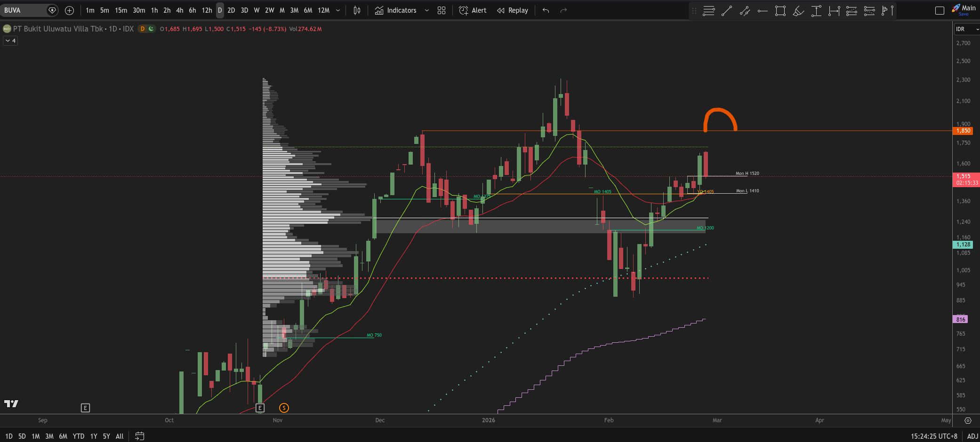Set the date range to YTD
This screenshot has height=442, width=980.
point(79,436)
